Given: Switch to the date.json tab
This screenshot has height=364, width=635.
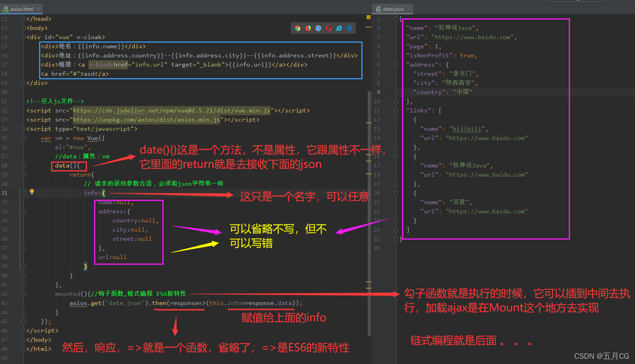Looking at the screenshot, I should pos(393,9).
